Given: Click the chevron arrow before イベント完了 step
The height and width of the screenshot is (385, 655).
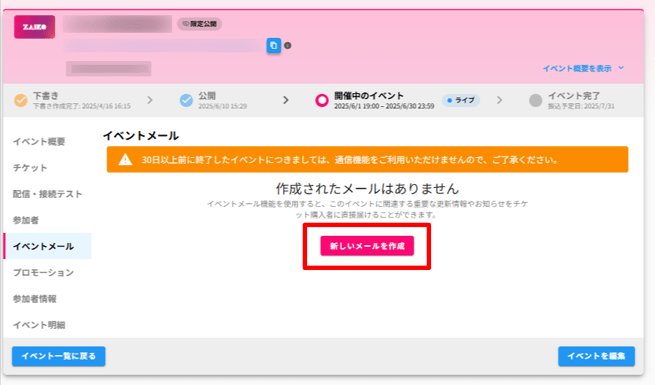Looking at the screenshot, I should (x=500, y=100).
